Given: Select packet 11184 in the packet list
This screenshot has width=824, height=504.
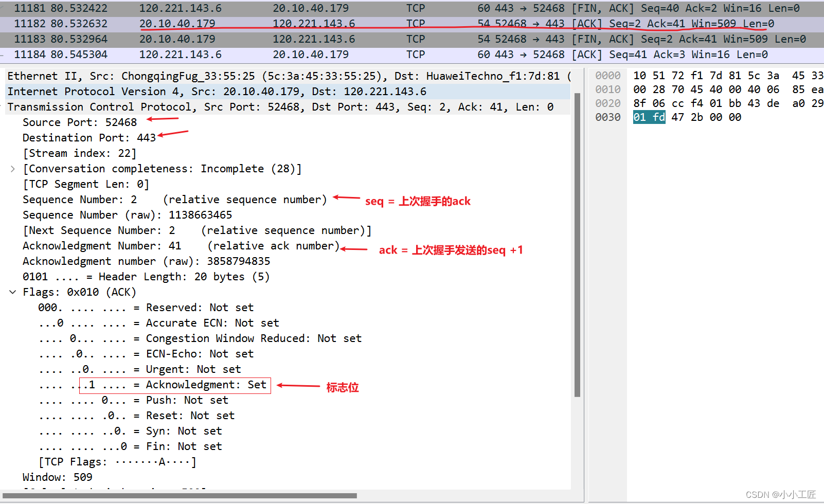Looking at the screenshot, I should (412, 55).
